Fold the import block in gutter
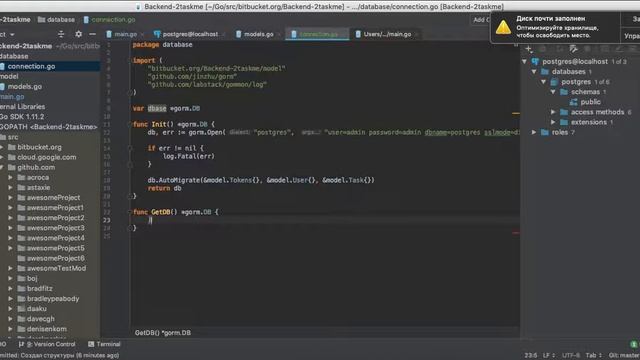This screenshot has width=640, height=360. 130,60
